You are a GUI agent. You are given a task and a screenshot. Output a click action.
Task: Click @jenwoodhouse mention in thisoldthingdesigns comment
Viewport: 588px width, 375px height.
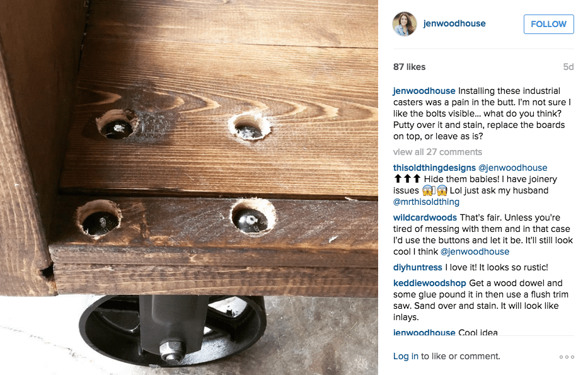tap(512, 168)
